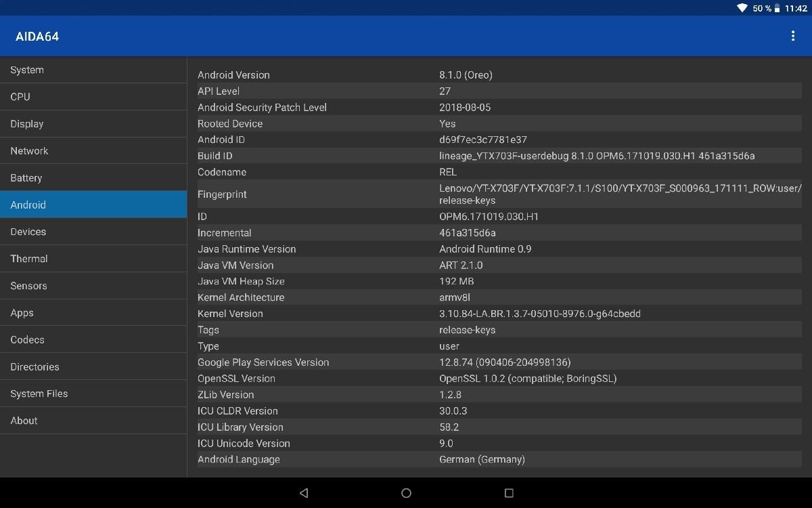The height and width of the screenshot is (508, 812).
Task: Select the ICU CLDR Version value 30.0.3
Action: (453, 411)
